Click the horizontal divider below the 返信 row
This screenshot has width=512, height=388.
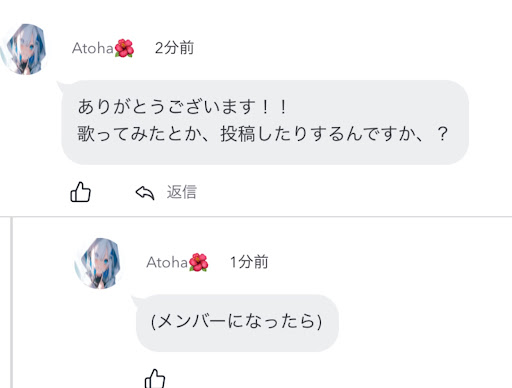256,217
